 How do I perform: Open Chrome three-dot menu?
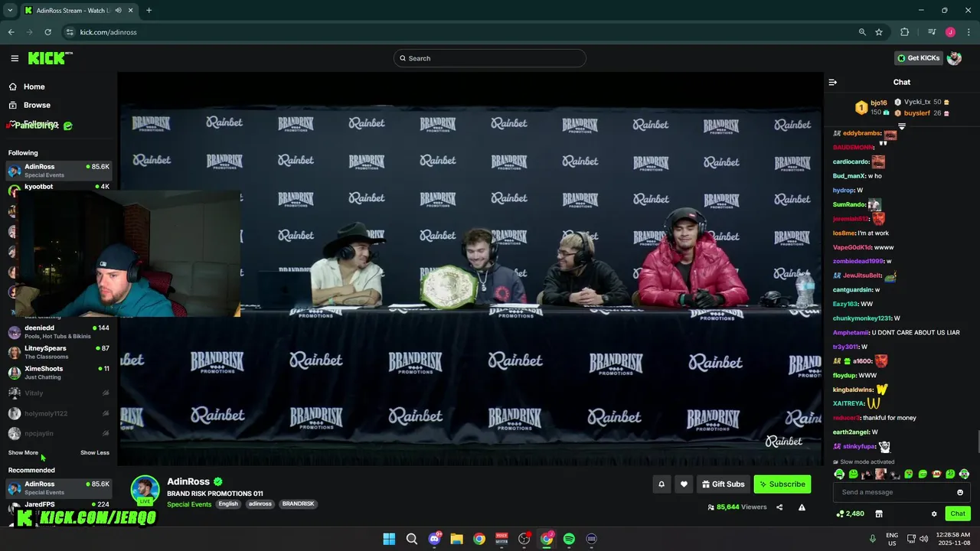(969, 32)
